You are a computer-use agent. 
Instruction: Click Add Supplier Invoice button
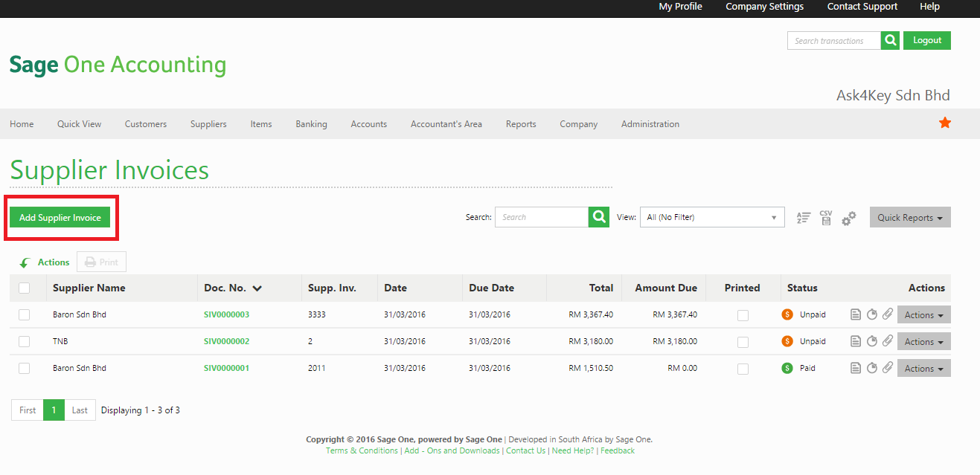[x=60, y=217]
